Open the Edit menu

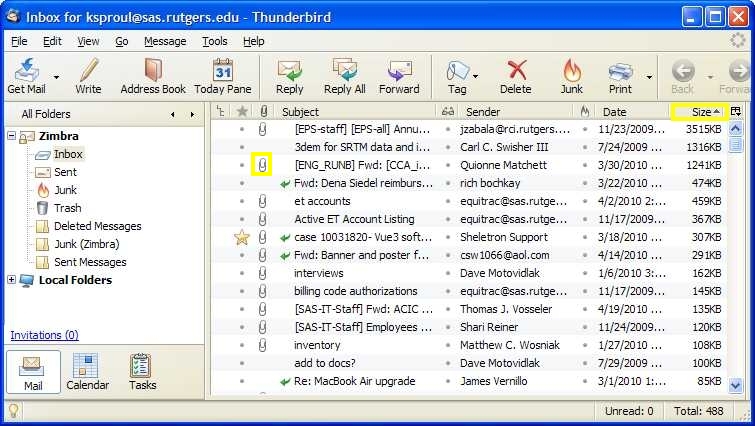click(x=52, y=41)
